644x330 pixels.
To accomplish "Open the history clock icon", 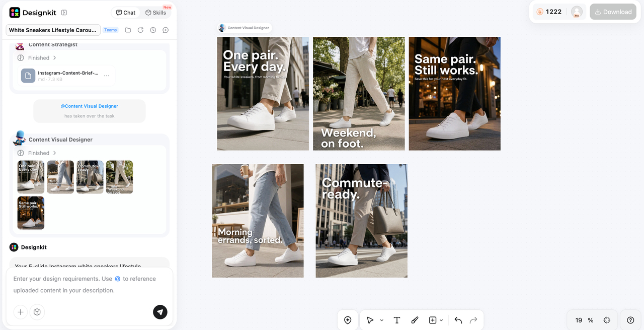I will point(153,30).
